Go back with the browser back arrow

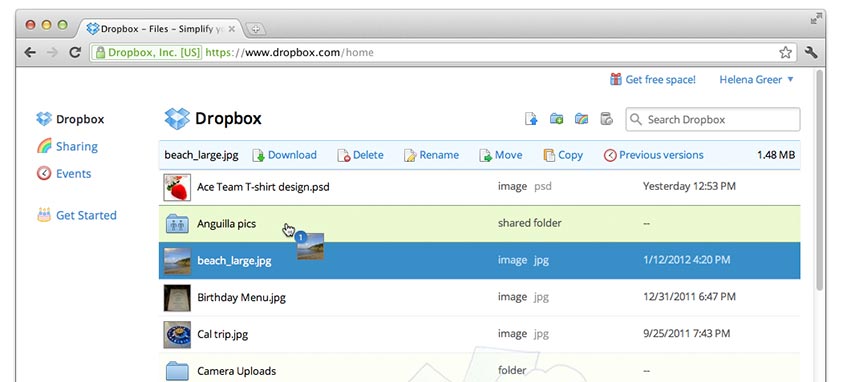click(x=30, y=52)
